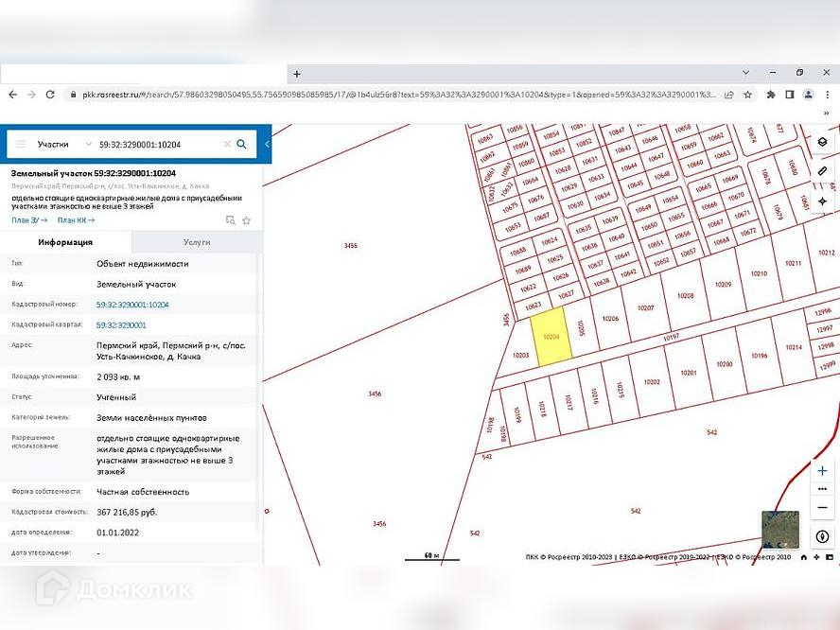Screen dimensions: 840x630
Task: Click parcel 10207 on the map
Action: tap(645, 307)
